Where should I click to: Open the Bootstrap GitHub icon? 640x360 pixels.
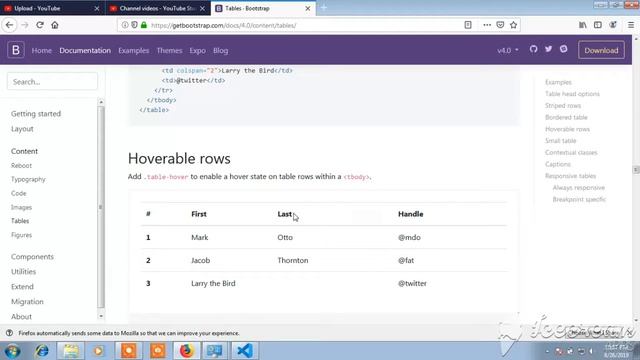[x=533, y=49]
